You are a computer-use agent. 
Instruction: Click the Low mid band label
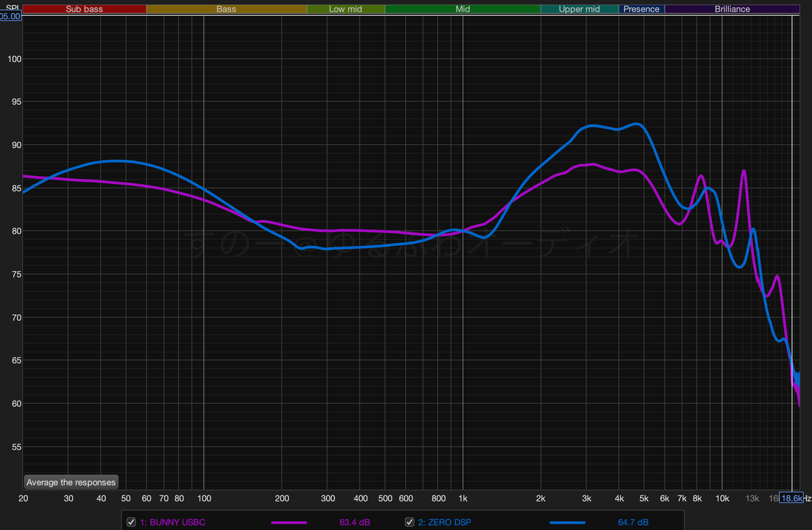pos(346,9)
